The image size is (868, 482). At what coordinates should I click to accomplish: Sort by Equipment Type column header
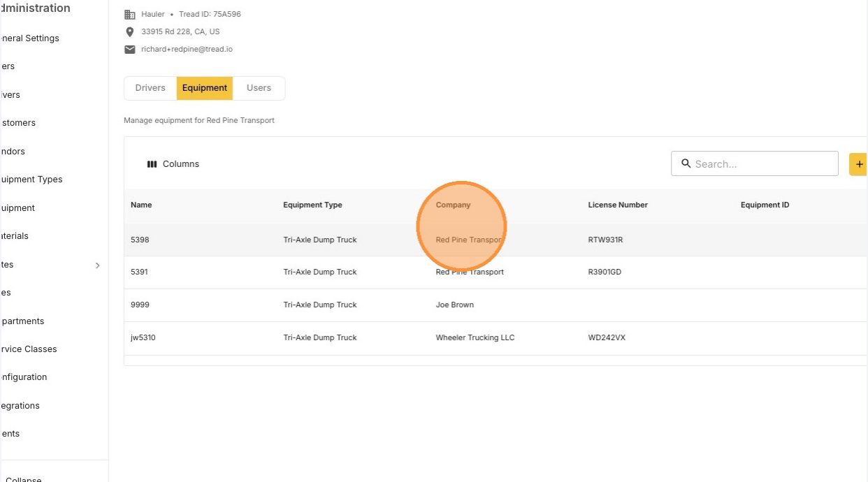[312, 205]
